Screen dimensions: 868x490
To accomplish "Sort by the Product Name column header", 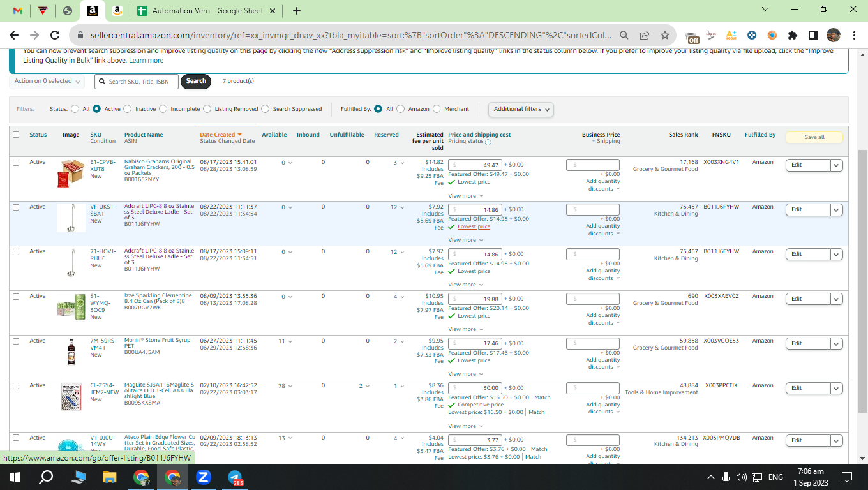I will [x=144, y=135].
